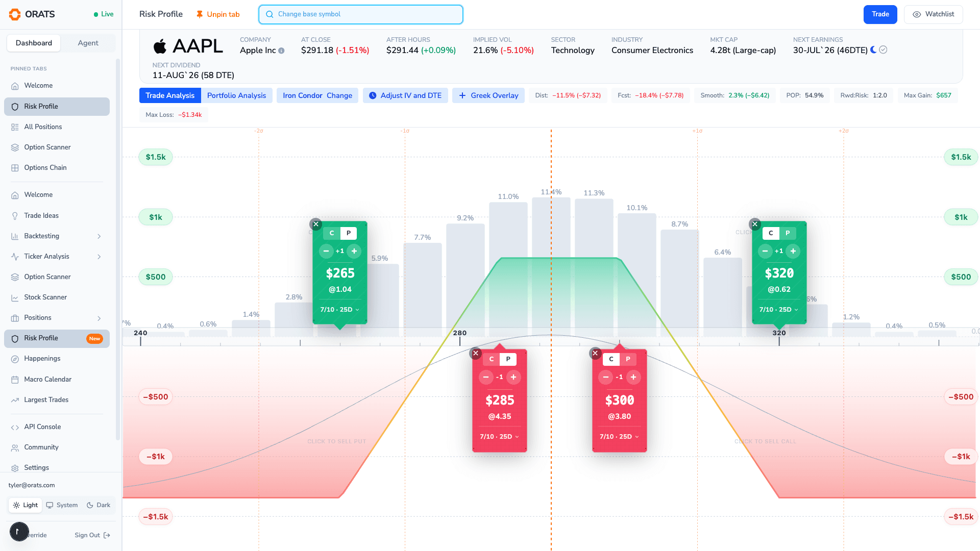This screenshot has height=551, width=980.
Task: Open expiration dropdown on $320 leg
Action: pyautogui.click(x=779, y=310)
